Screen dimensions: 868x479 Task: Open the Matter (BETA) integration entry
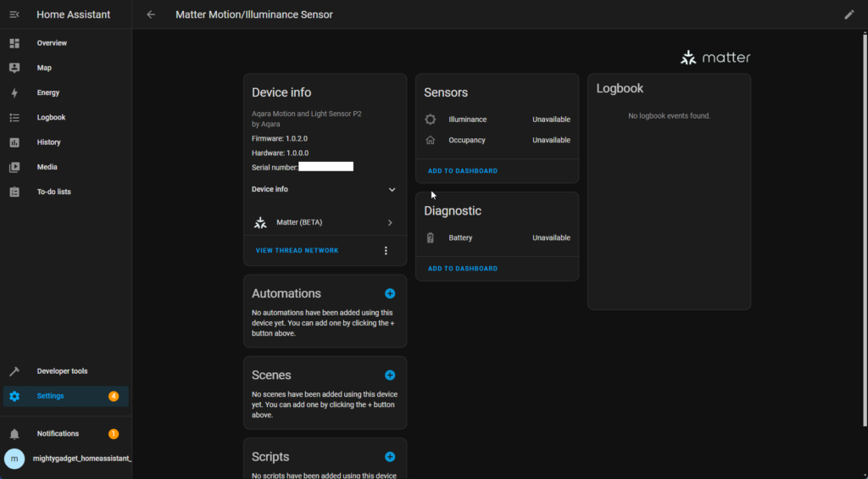click(325, 222)
